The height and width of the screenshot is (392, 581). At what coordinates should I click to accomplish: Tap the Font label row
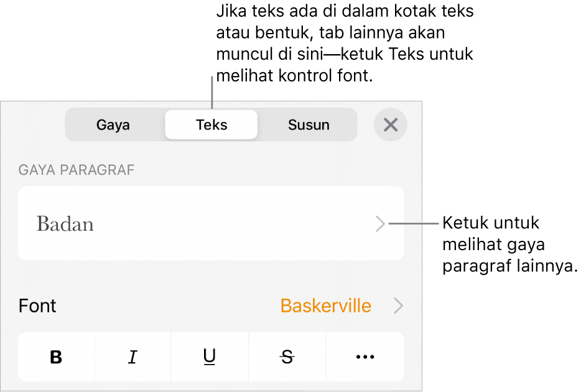click(x=37, y=306)
